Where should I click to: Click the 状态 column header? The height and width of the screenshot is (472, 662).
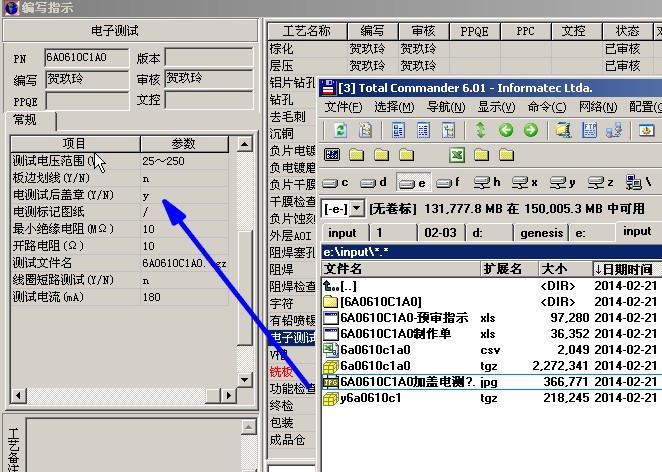[627, 31]
